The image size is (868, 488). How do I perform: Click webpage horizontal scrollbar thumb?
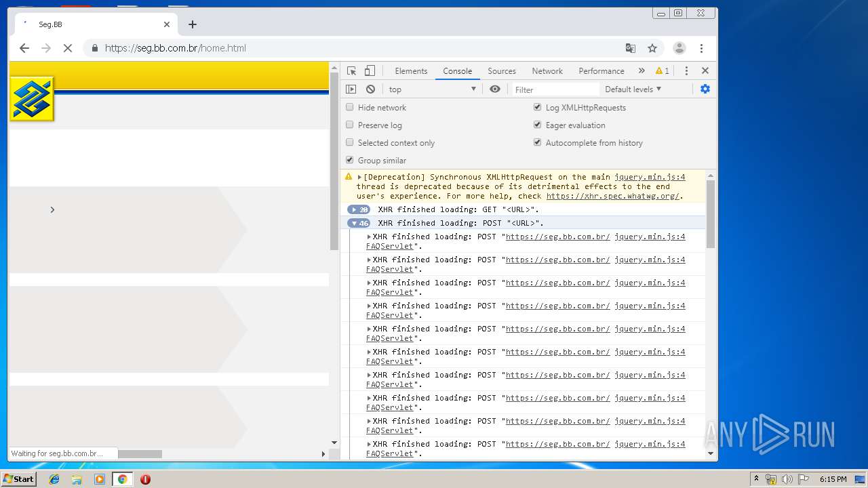140,453
